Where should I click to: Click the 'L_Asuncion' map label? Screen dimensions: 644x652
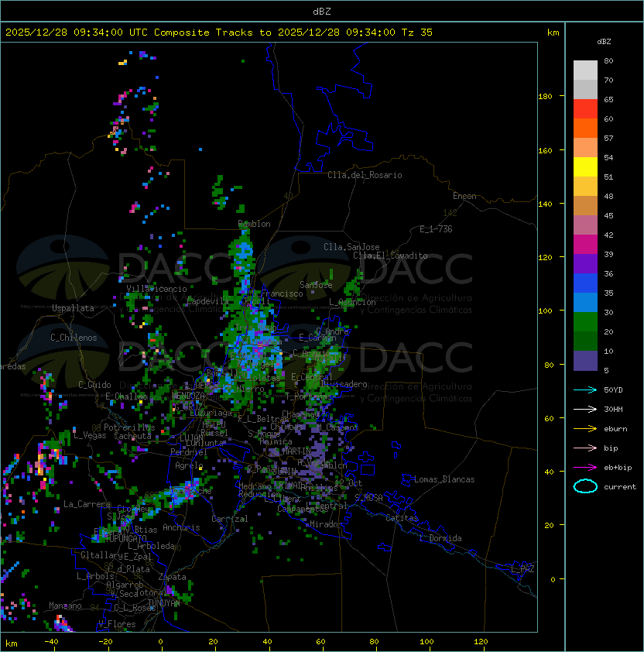click(352, 302)
